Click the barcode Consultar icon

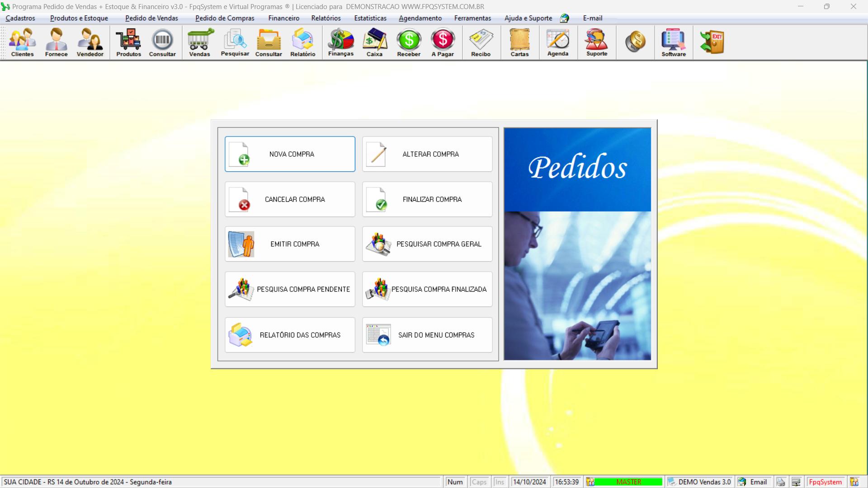pyautogui.click(x=162, y=42)
